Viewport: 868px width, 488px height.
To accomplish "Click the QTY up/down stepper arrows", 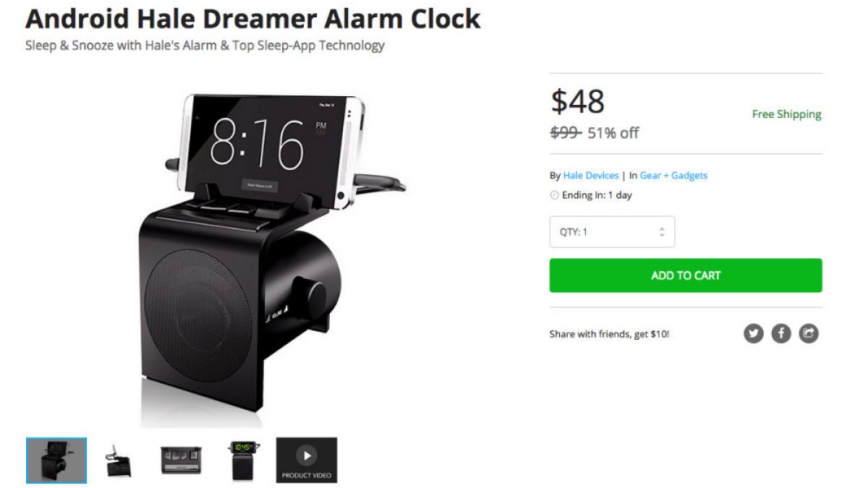I will pos(661,232).
